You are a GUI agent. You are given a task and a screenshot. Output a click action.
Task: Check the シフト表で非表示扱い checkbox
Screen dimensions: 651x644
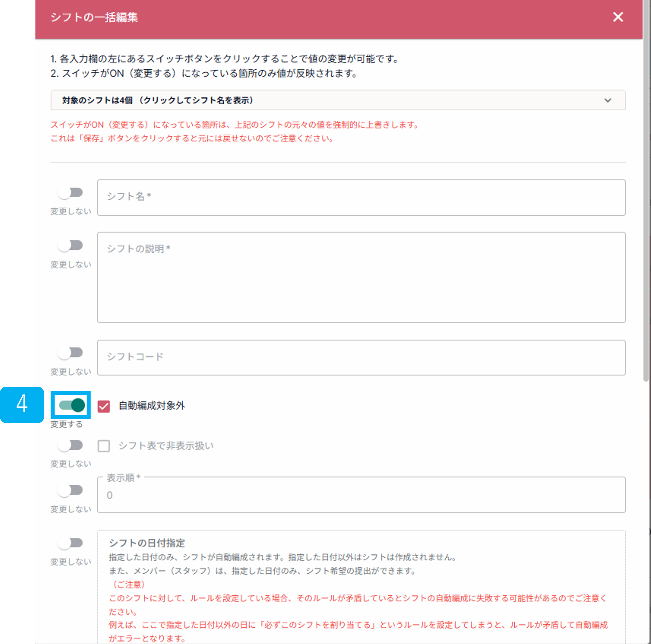point(103,446)
